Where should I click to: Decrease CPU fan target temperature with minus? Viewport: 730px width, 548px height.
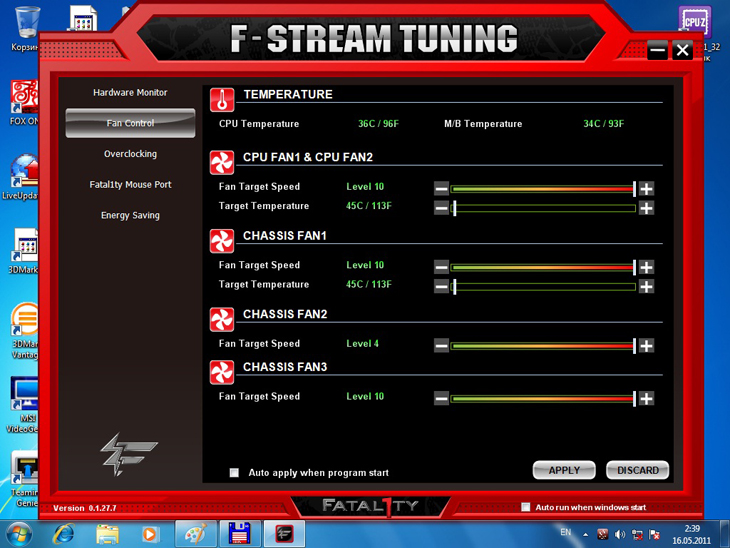441,208
